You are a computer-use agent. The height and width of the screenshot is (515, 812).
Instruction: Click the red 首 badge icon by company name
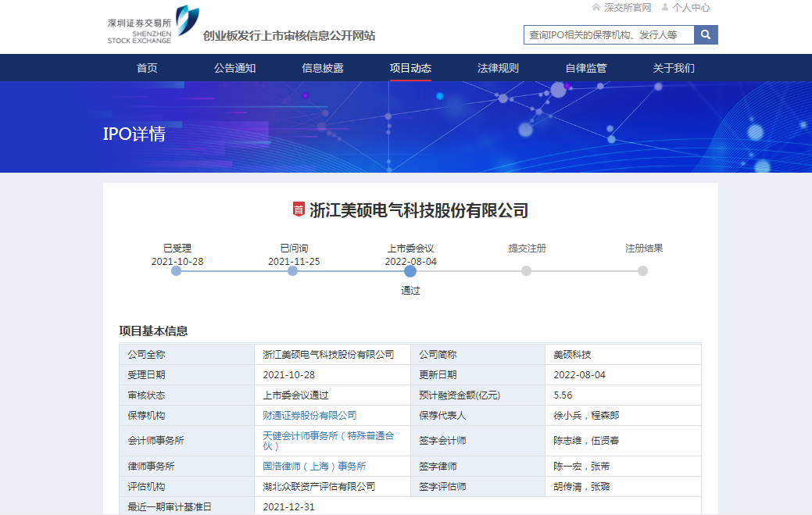pos(299,209)
